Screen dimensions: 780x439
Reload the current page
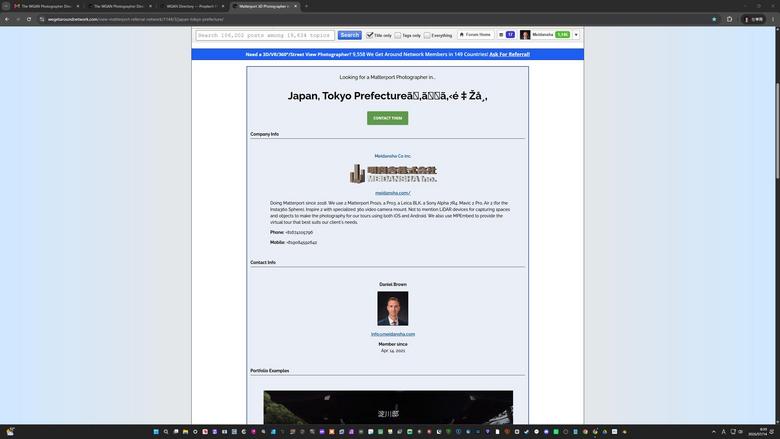[29, 19]
